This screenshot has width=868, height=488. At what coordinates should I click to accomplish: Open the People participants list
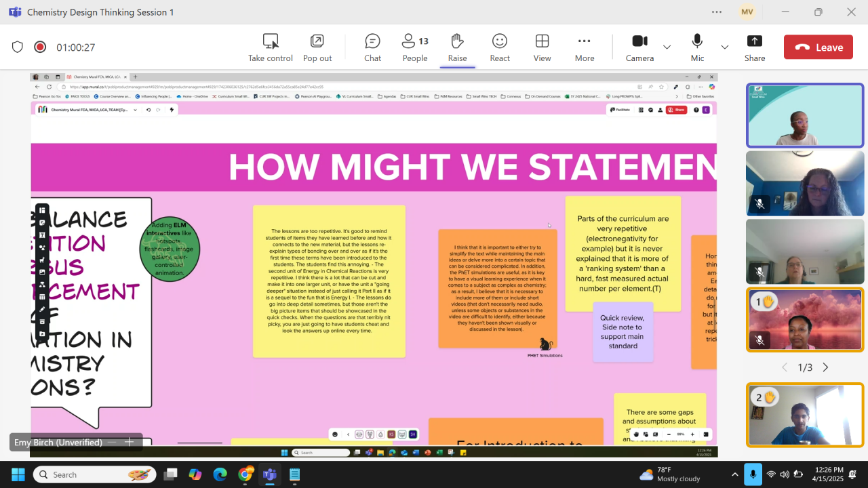tap(414, 47)
